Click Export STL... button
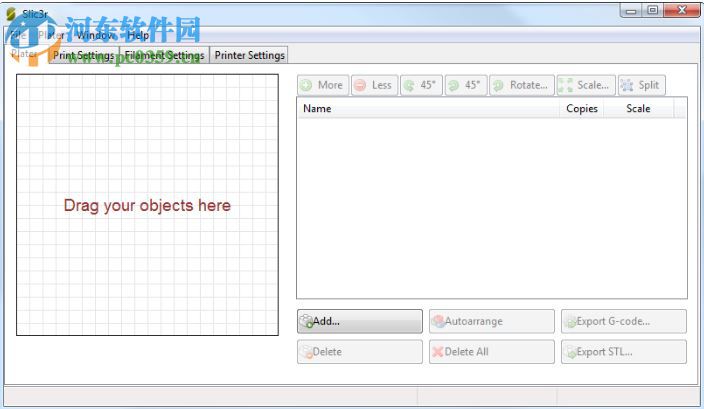704x409 pixels. click(624, 352)
